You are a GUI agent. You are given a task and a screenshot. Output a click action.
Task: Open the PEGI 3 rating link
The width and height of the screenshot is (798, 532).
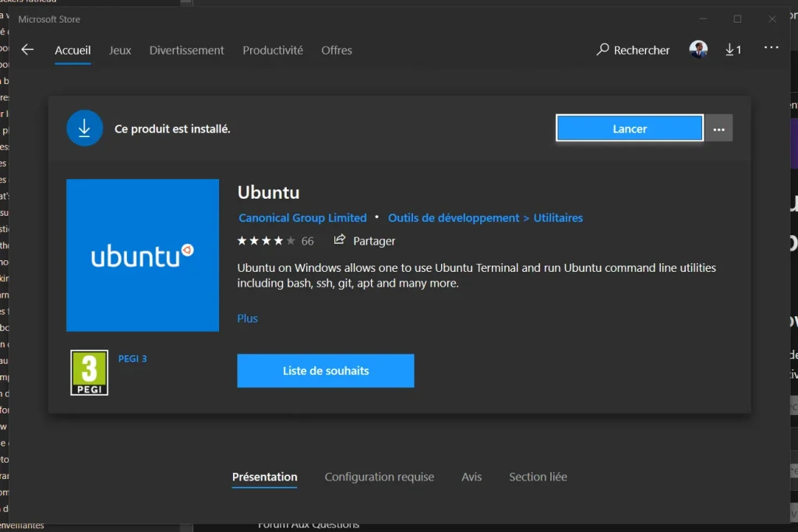pyautogui.click(x=132, y=358)
